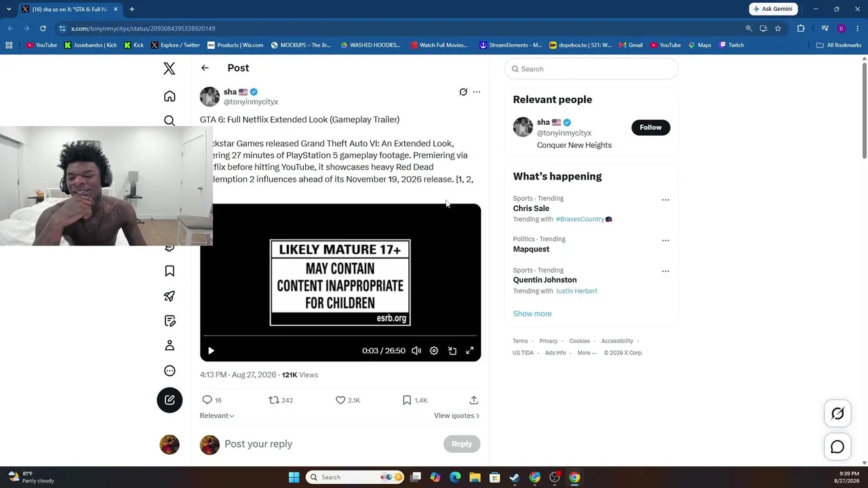
Task: Mute the video sound
Action: pyautogui.click(x=416, y=350)
